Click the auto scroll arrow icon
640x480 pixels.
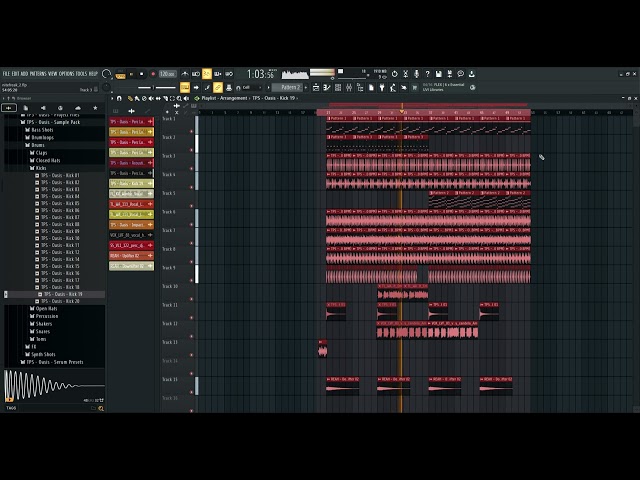pos(196,87)
